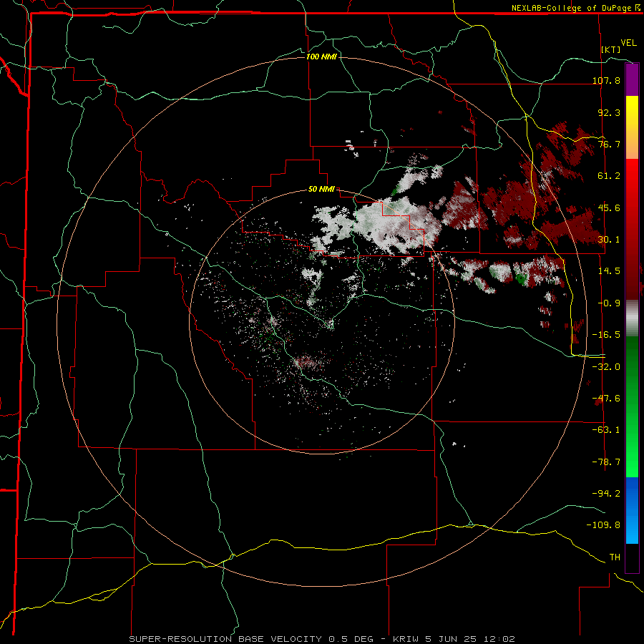Click the 45.6 legend value

tap(609, 208)
